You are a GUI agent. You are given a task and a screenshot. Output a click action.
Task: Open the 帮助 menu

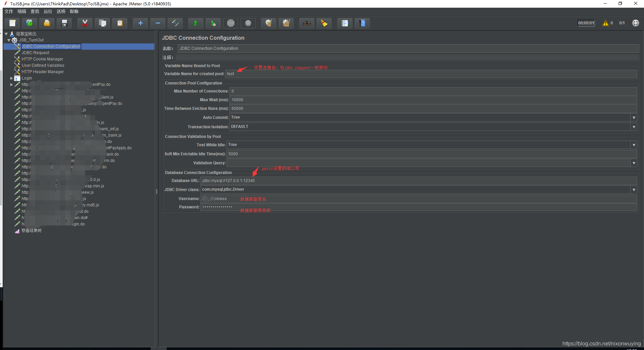(x=74, y=11)
